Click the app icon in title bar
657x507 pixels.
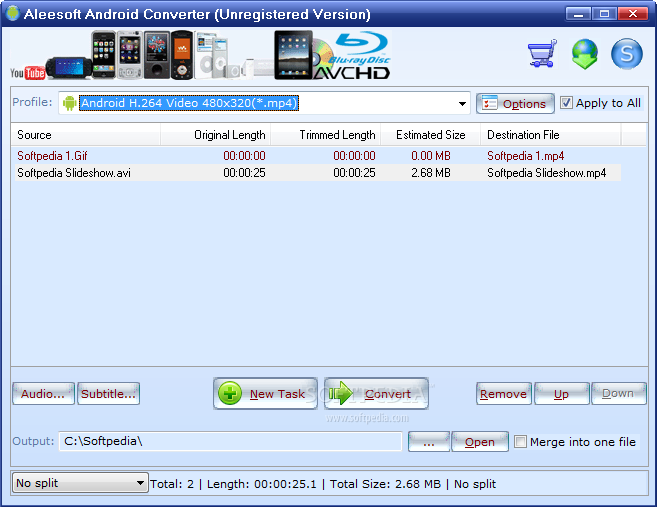(13, 13)
